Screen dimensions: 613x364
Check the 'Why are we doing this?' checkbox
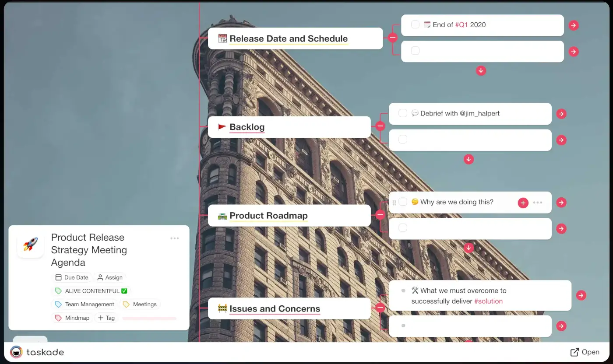click(x=403, y=202)
